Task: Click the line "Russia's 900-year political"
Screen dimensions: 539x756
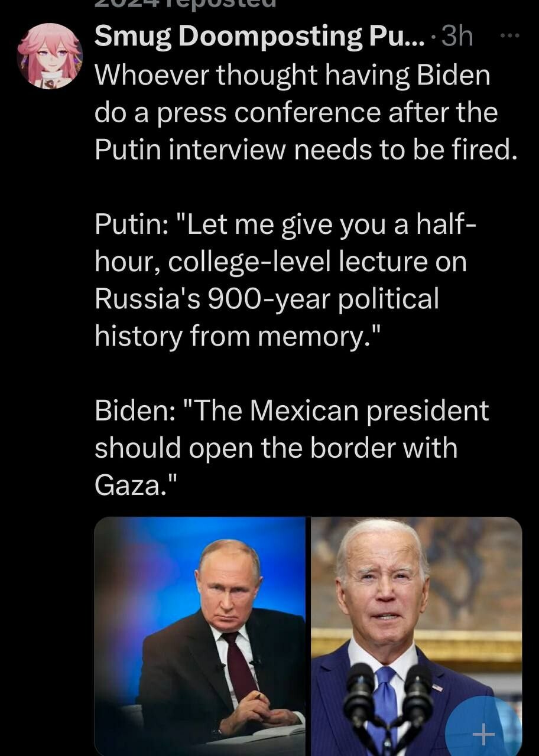Action: coord(267,299)
